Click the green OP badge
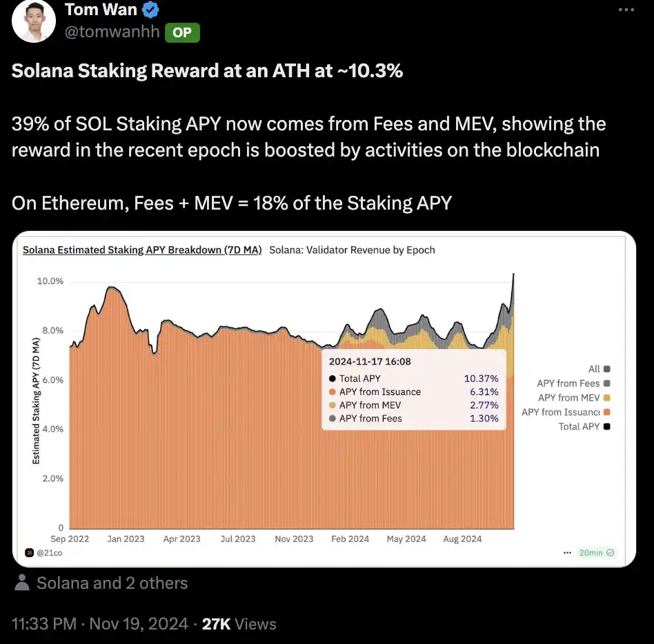 pyautogui.click(x=182, y=32)
